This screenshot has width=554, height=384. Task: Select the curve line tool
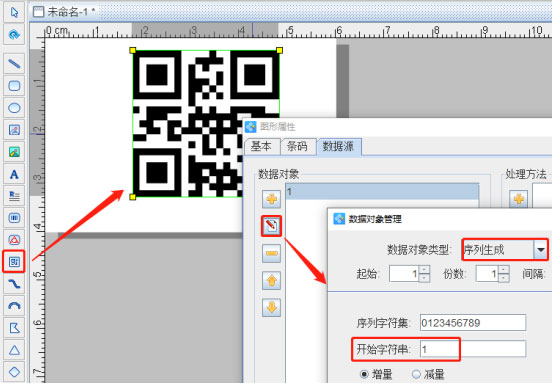coord(14,284)
